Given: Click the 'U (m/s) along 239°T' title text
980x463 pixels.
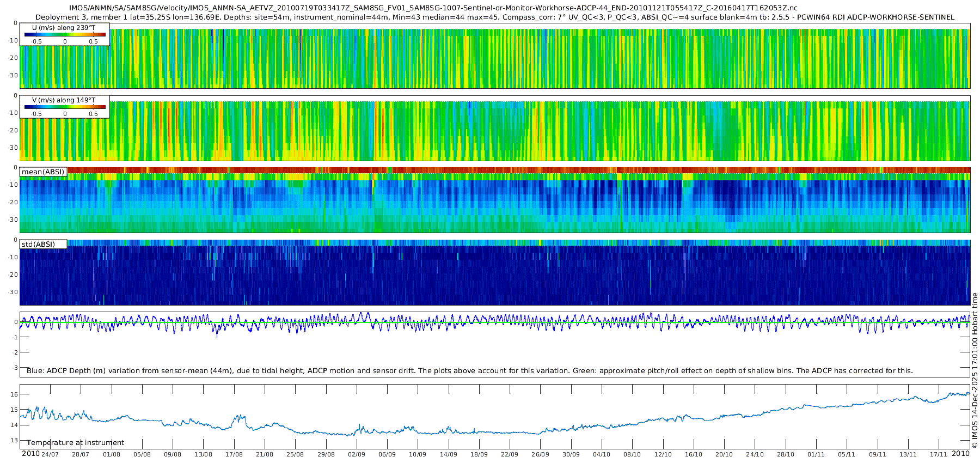Looking at the screenshot, I should tap(64, 28).
